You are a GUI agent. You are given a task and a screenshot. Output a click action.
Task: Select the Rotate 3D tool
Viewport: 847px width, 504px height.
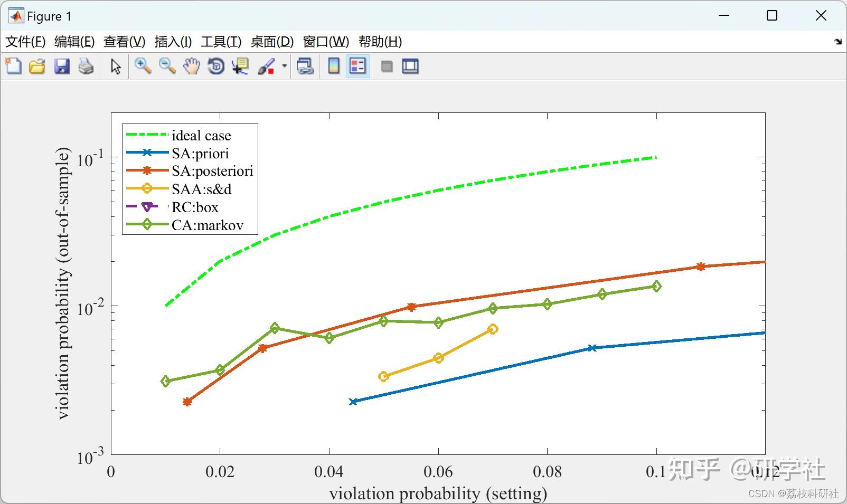(215, 66)
